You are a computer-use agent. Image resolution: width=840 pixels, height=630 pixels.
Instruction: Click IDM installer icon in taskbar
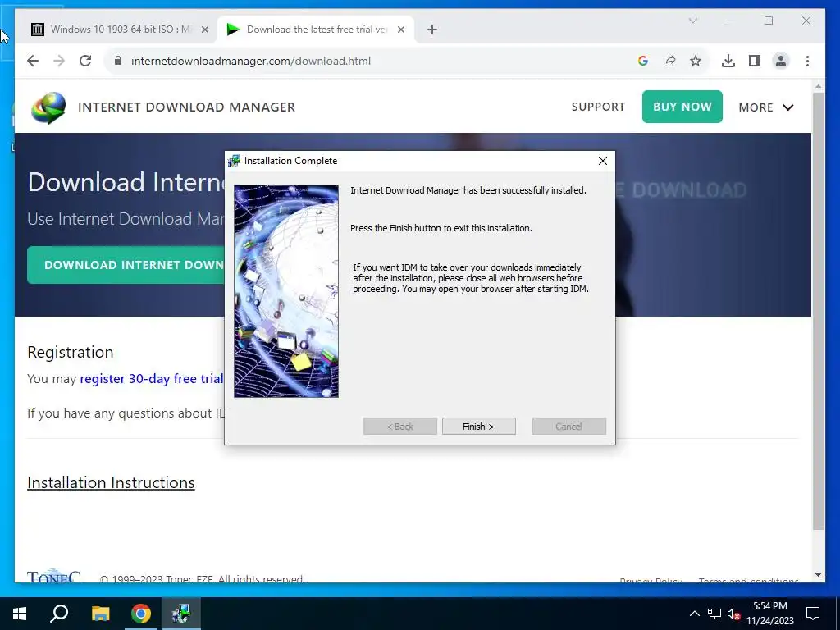tap(181, 614)
